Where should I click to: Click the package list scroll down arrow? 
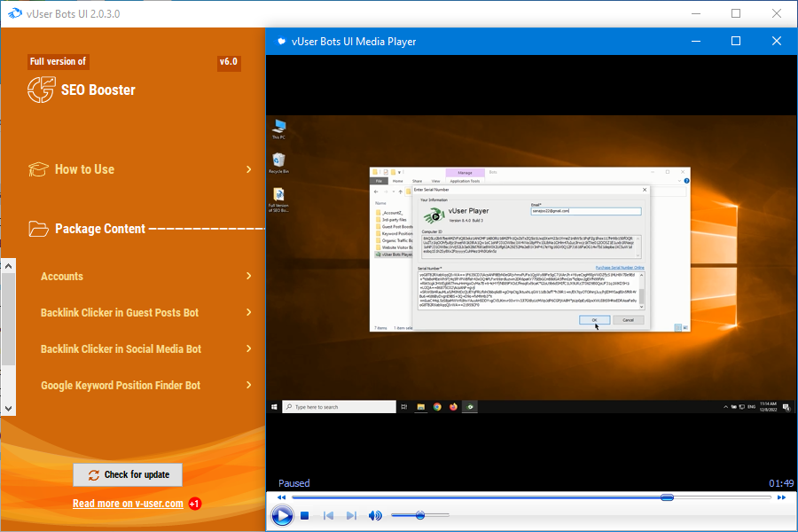coord(8,408)
